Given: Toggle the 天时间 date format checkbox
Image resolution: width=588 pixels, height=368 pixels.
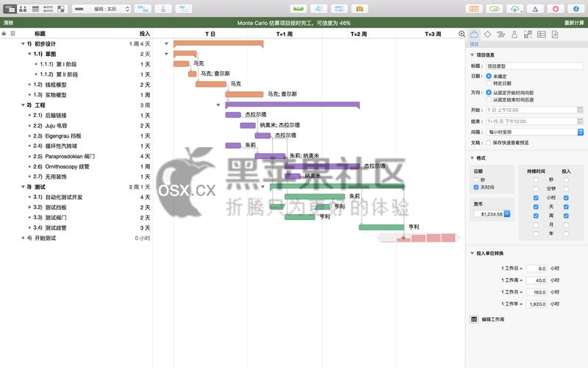Looking at the screenshot, I should coord(476,187).
